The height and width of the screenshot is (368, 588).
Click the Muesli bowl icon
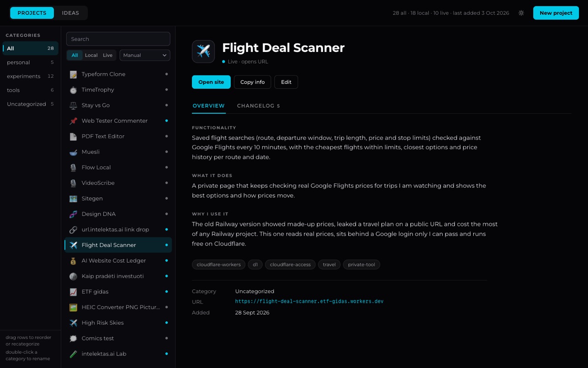pyautogui.click(x=73, y=152)
